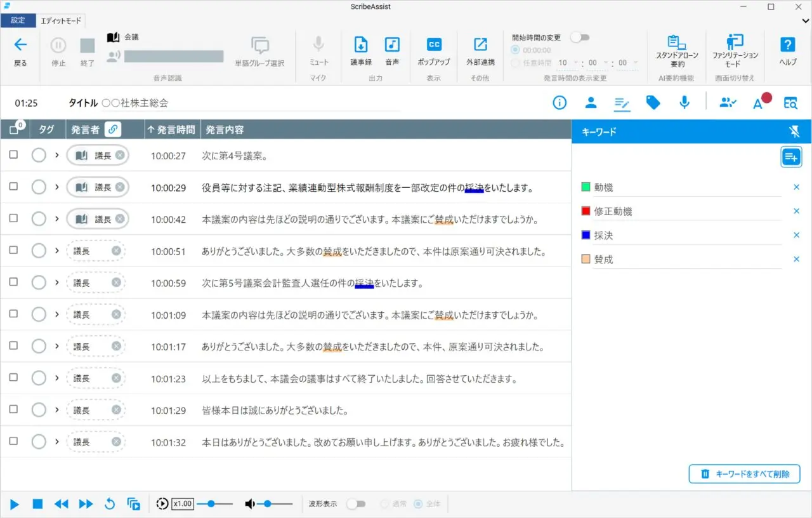The width and height of the screenshot is (812, 518).
Task: Sort by the 発言時間 column header
Action: 173,129
